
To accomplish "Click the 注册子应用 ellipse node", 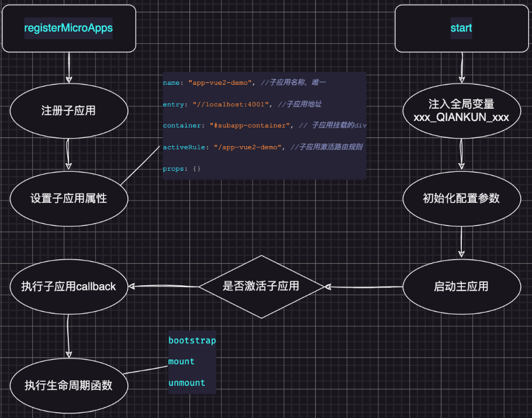I will (69, 110).
